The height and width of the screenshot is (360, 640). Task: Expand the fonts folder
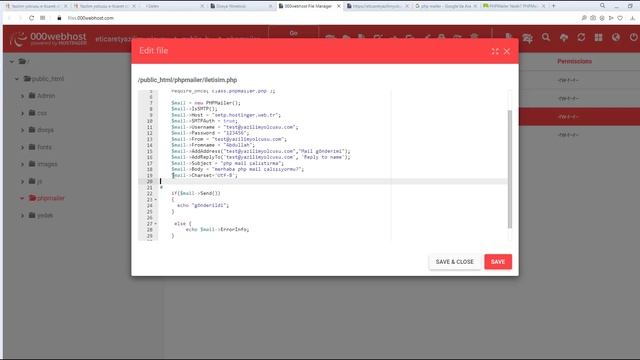tap(23, 147)
